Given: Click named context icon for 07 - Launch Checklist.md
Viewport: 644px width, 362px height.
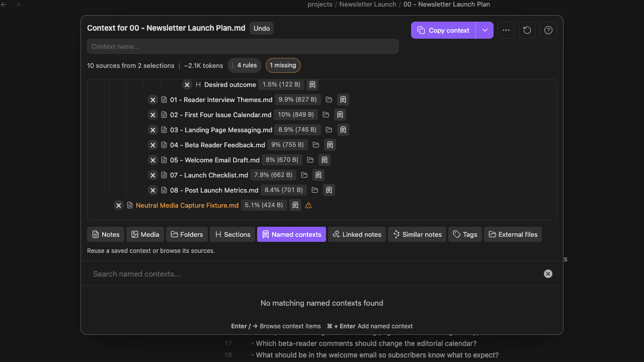Looking at the screenshot, I should click(318, 175).
